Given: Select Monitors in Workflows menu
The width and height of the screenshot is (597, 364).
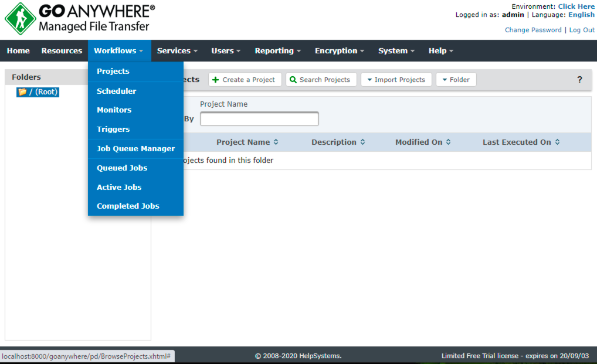Looking at the screenshot, I should tap(135, 110).
